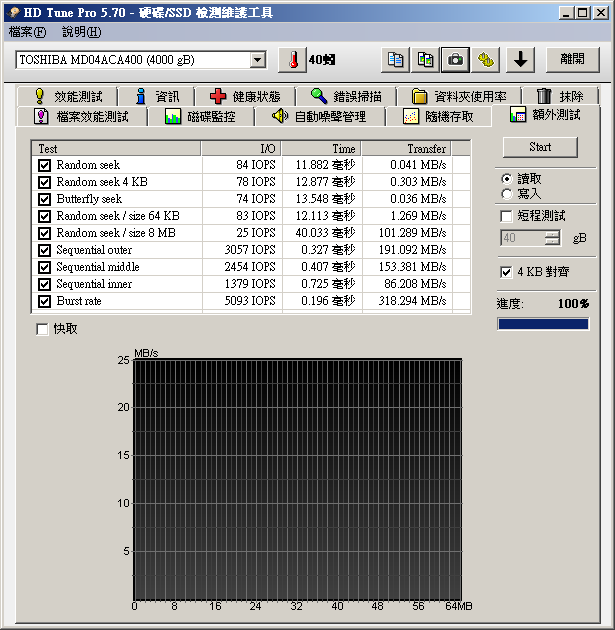Switch to the 磁碟監控 disk monitor tab
This screenshot has height=630, width=615.
point(201,117)
